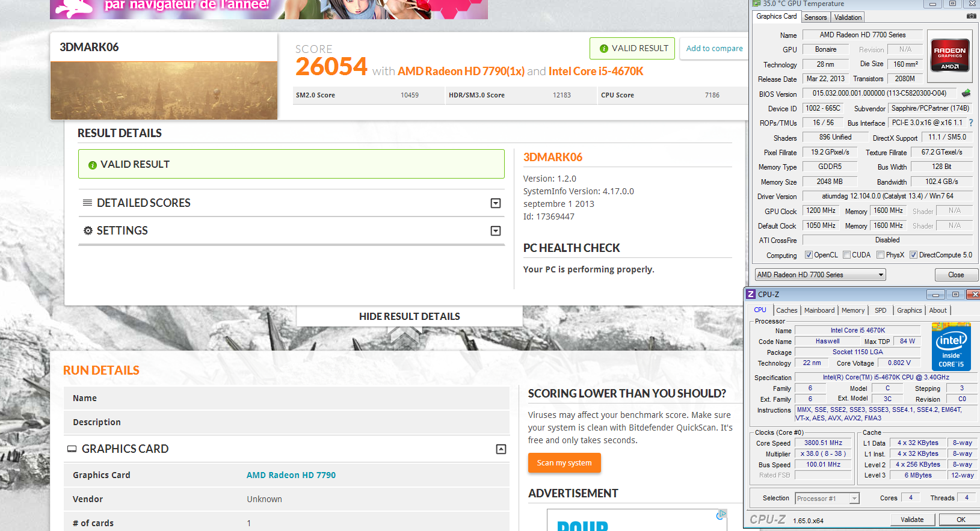Viewport: 980px width, 531px height.
Task: Click score value 26054
Action: 331,67
